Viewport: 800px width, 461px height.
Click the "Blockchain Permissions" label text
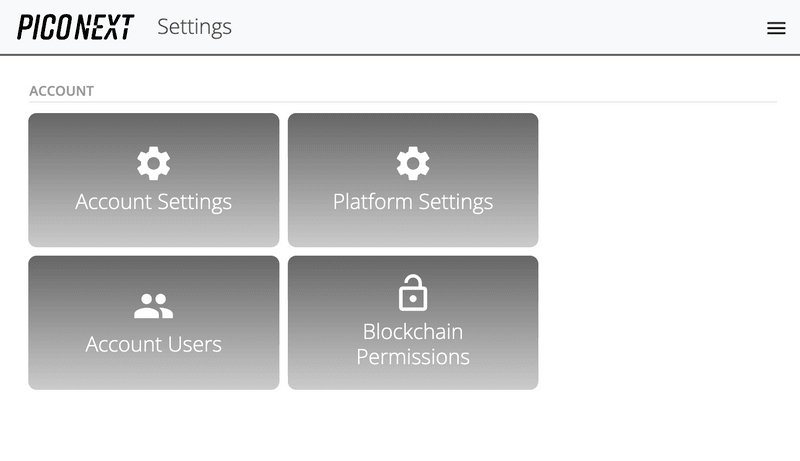click(x=413, y=343)
